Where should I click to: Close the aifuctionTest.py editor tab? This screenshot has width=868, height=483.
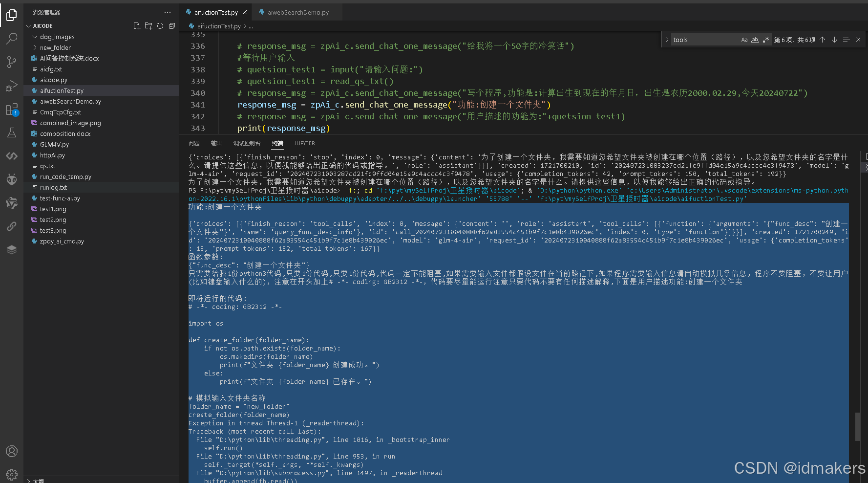pyautogui.click(x=245, y=12)
